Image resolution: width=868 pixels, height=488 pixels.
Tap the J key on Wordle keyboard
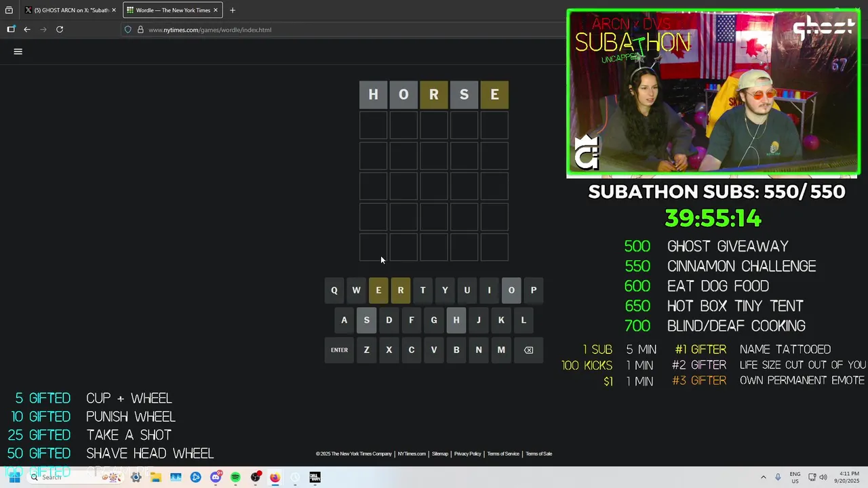coord(479,321)
